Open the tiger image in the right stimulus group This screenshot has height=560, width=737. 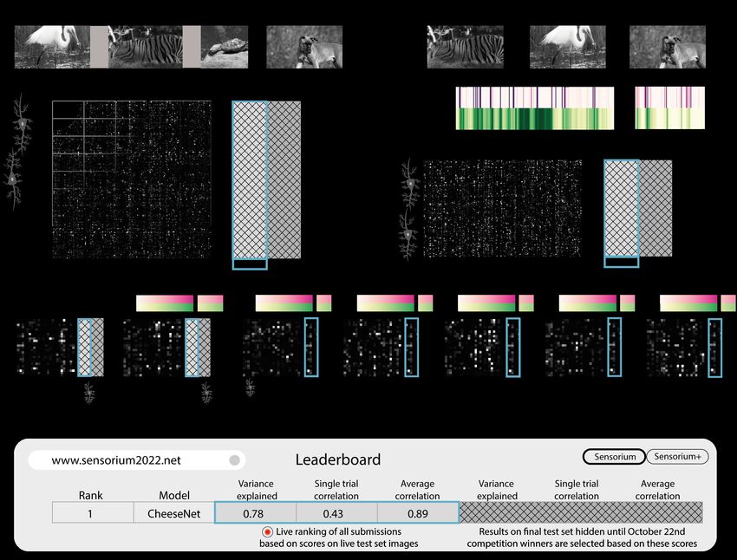pyautogui.click(x=466, y=47)
